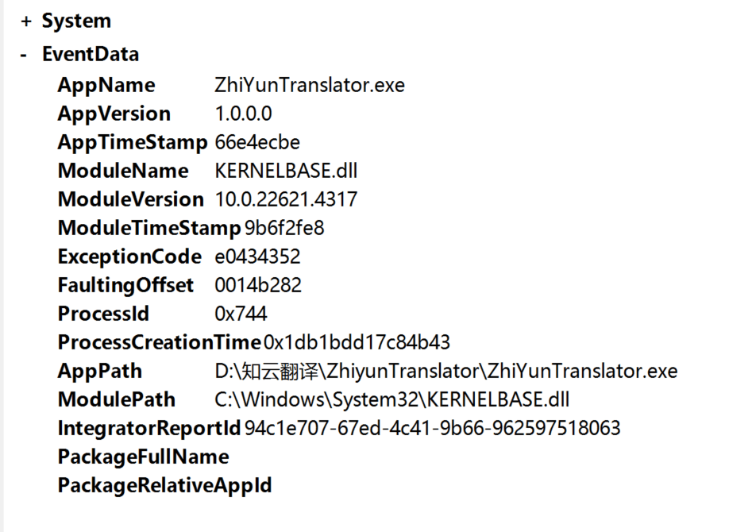The width and height of the screenshot is (756, 532).
Task: Click the AppName label
Action: (106, 85)
